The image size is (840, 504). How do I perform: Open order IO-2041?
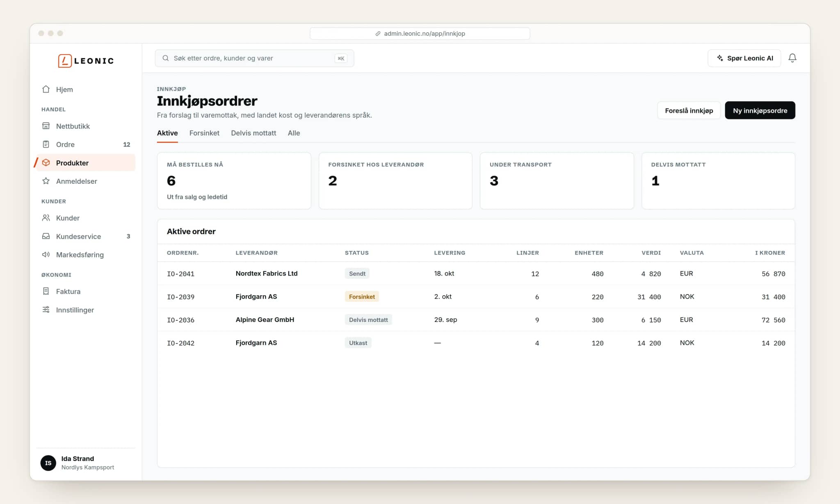(180, 274)
